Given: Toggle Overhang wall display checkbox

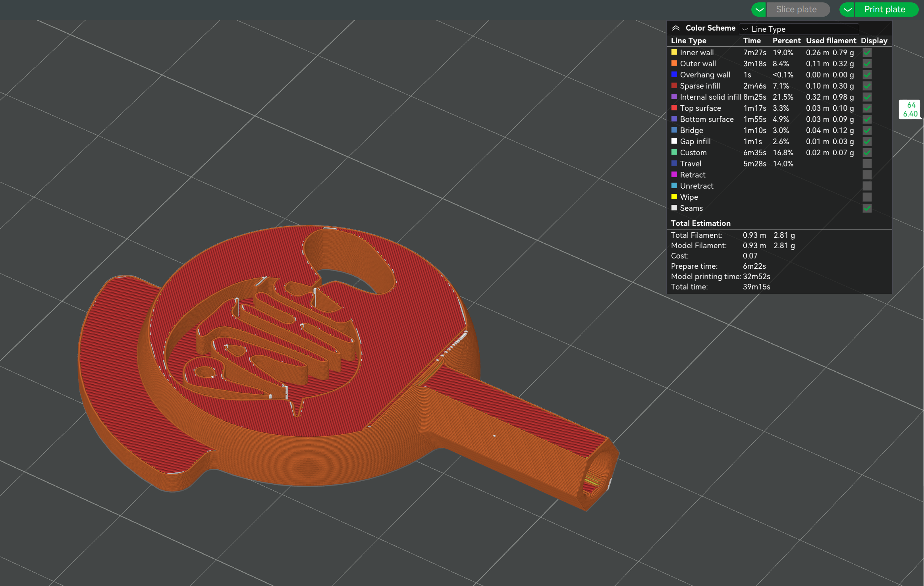Looking at the screenshot, I should tap(867, 75).
